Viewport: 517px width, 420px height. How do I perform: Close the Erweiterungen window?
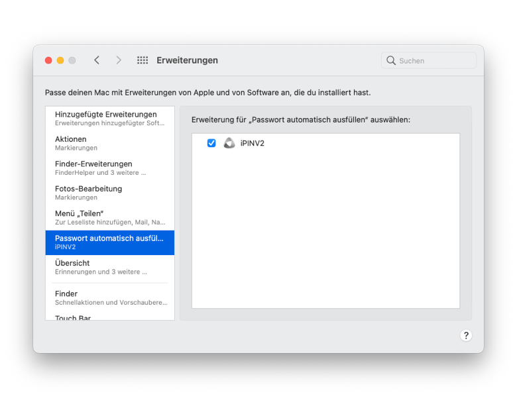(48, 60)
